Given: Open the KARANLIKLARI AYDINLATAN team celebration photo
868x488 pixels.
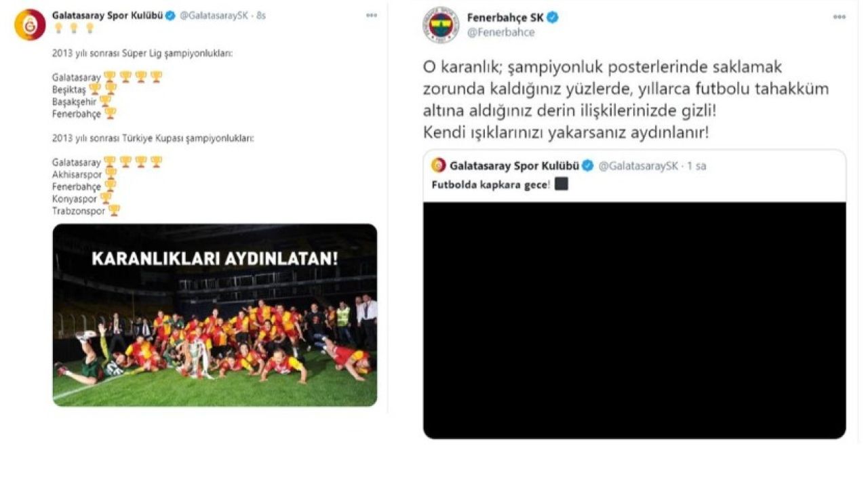Looking at the screenshot, I should click(215, 315).
